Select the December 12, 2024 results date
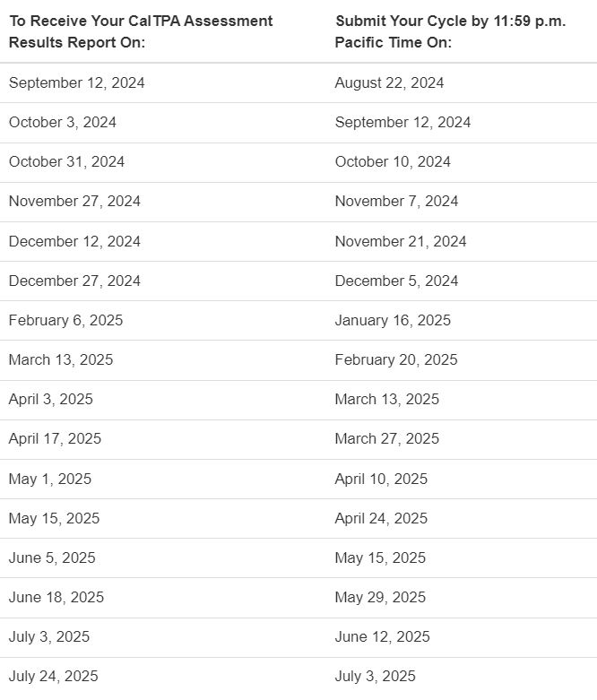The height and width of the screenshot is (700, 597). 74,242
